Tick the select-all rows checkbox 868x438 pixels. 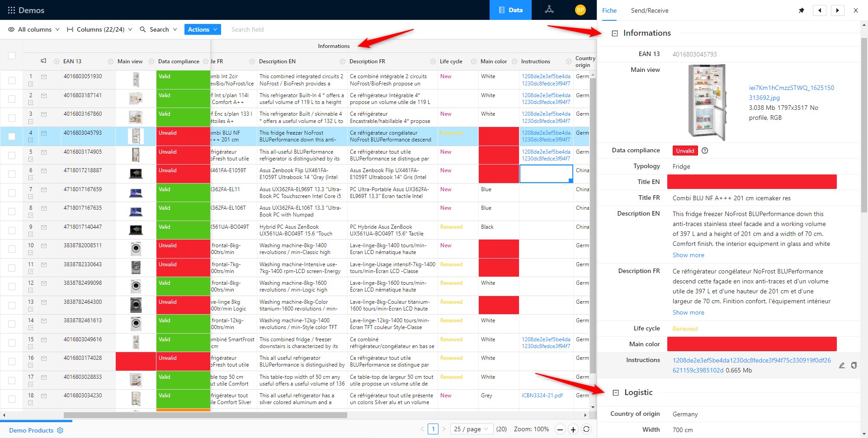[x=12, y=56]
